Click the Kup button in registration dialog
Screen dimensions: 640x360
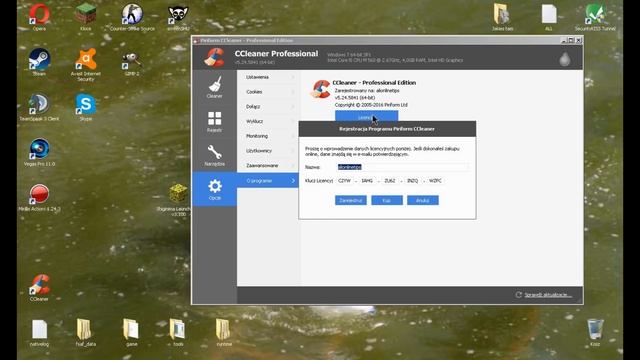[387, 200]
